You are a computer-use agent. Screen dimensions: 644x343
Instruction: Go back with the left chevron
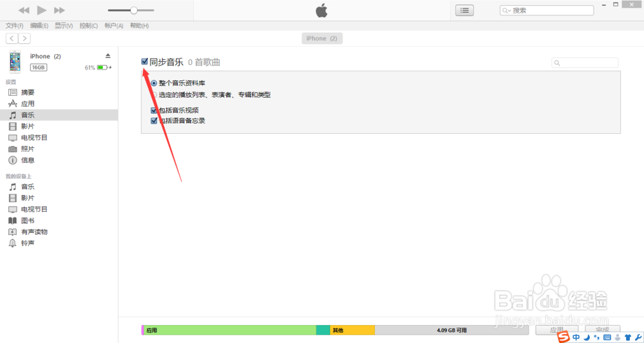click(12, 39)
